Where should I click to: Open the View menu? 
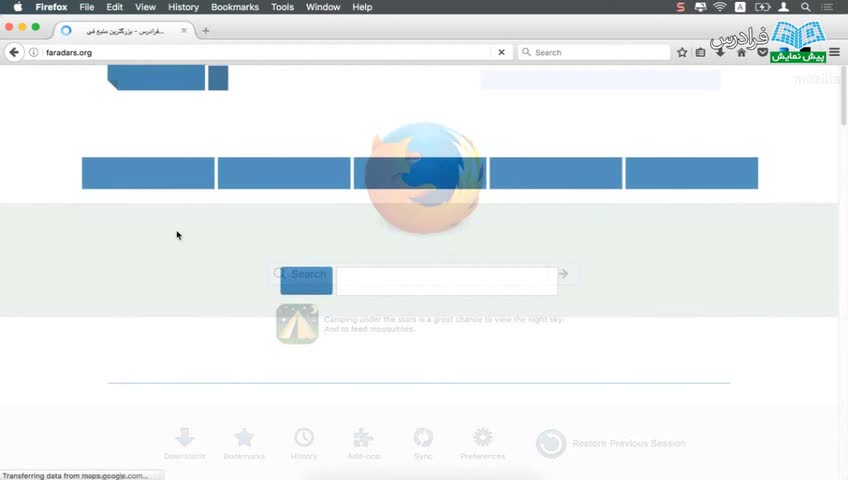145,7
